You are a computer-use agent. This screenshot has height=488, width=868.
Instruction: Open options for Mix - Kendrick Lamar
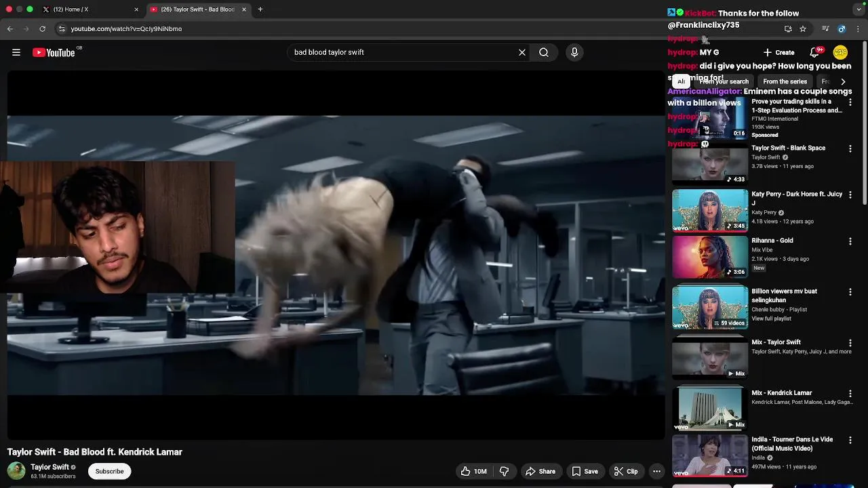click(x=850, y=394)
